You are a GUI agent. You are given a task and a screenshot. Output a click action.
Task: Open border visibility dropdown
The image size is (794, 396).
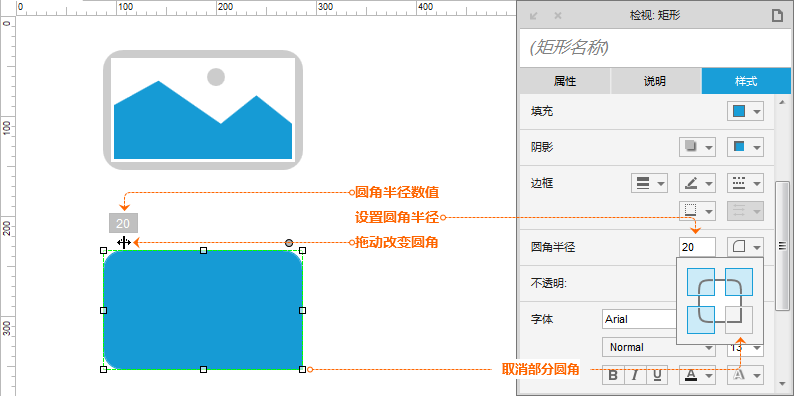(697, 210)
